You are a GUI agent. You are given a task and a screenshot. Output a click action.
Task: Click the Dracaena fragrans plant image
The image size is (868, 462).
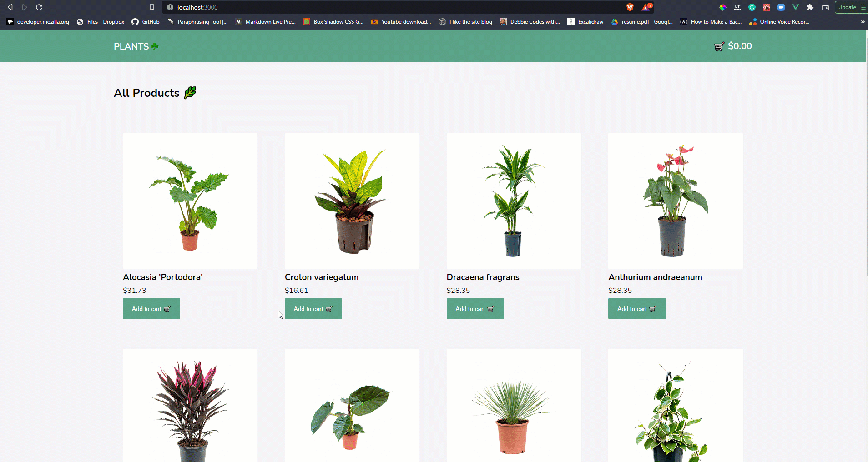(514, 201)
